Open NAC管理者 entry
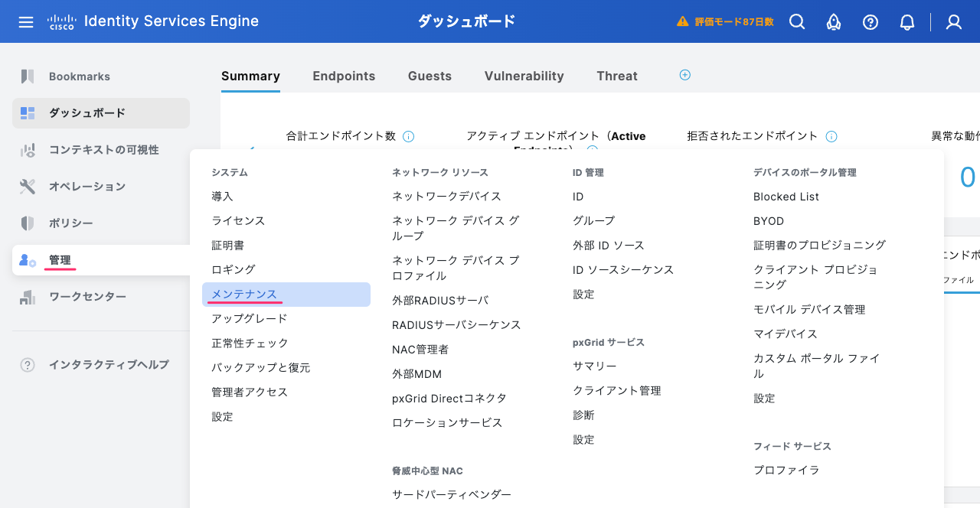Image resolution: width=980 pixels, height=508 pixels. pyautogui.click(x=420, y=350)
